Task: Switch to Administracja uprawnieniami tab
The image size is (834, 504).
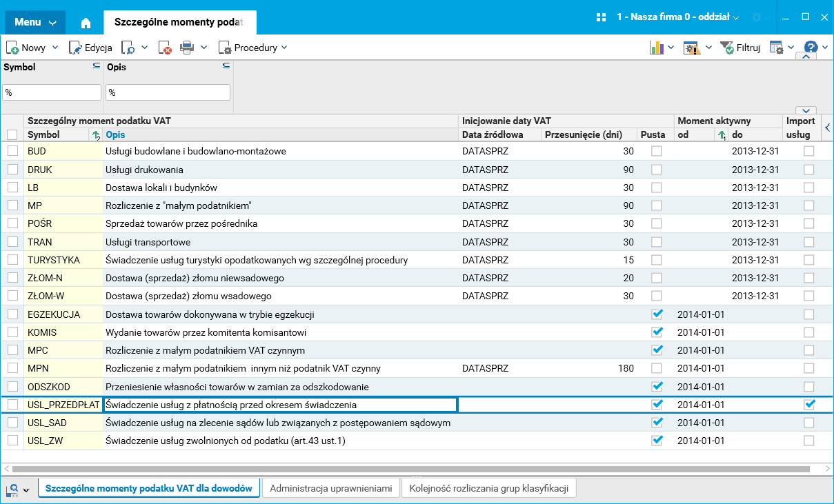Action: coord(331,488)
